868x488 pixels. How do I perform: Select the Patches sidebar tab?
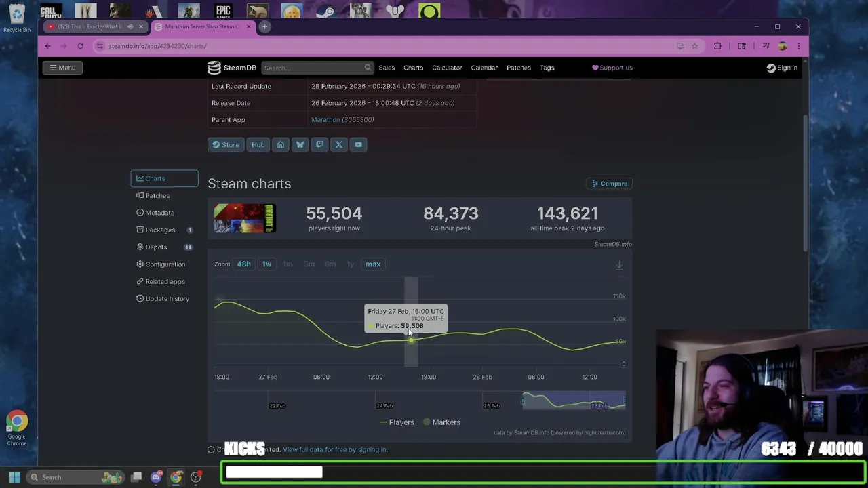pyautogui.click(x=164, y=196)
